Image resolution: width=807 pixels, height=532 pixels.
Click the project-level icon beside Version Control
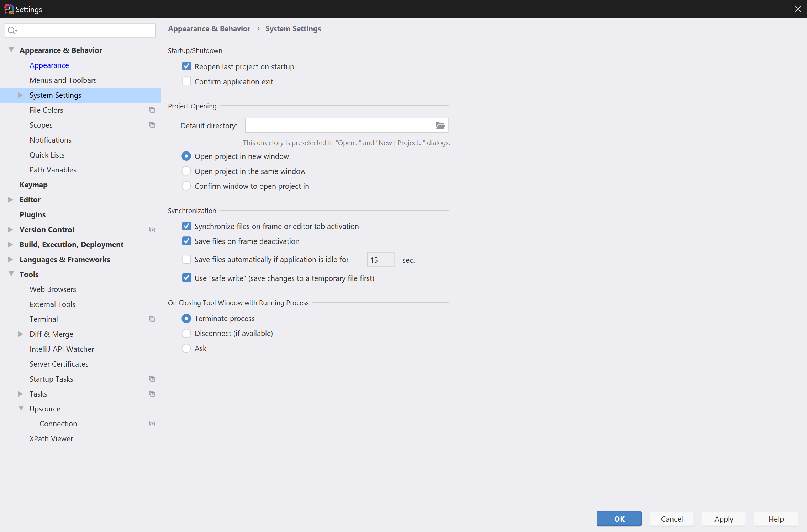click(152, 230)
